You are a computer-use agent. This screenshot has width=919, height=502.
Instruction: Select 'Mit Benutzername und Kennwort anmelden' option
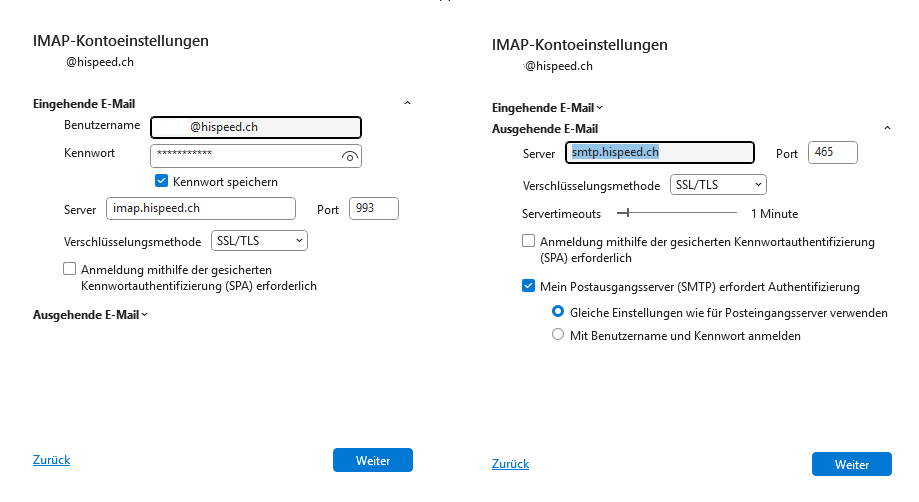tap(559, 336)
